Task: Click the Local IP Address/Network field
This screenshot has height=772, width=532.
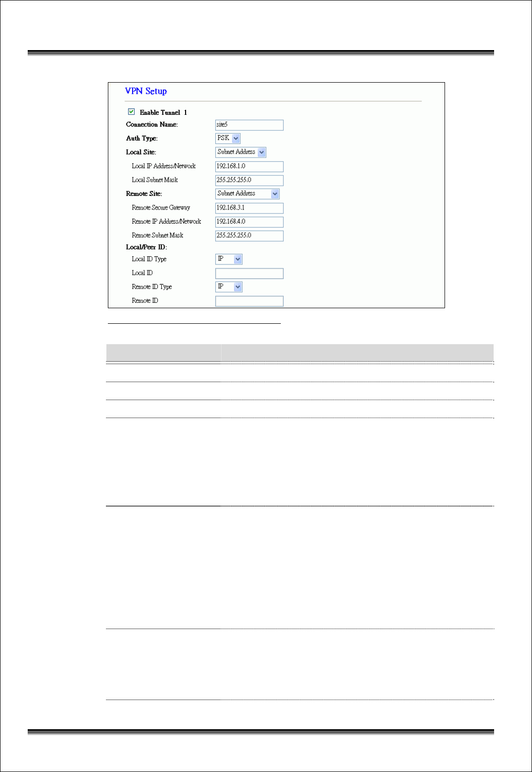Action: click(x=249, y=166)
